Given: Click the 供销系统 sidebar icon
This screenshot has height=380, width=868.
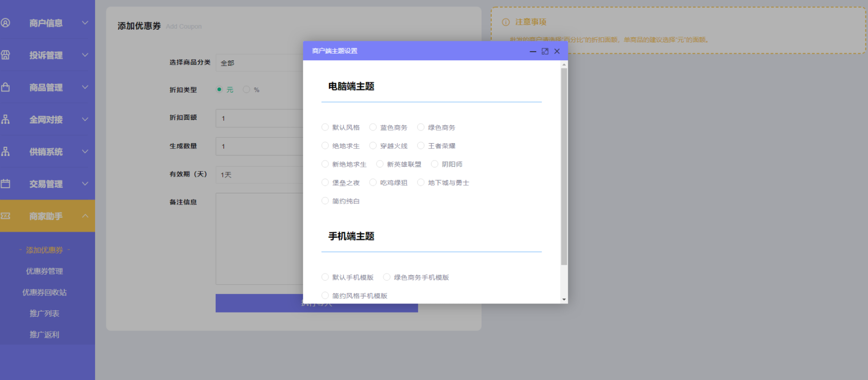Looking at the screenshot, I should coord(6,152).
